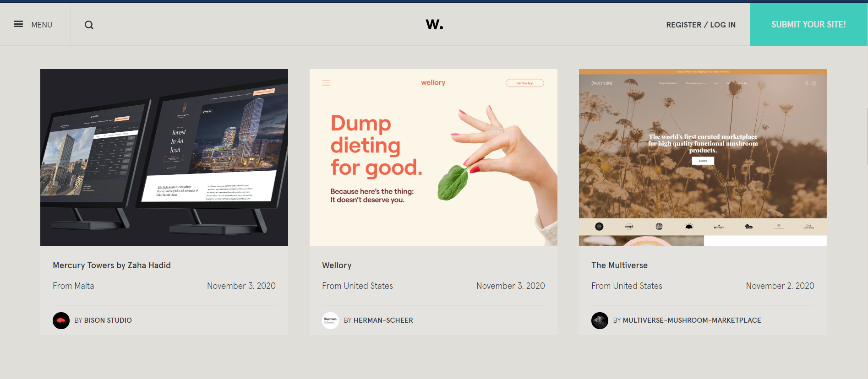The width and height of the screenshot is (868, 379).
Task: Click the MENU label
Action: [42, 25]
